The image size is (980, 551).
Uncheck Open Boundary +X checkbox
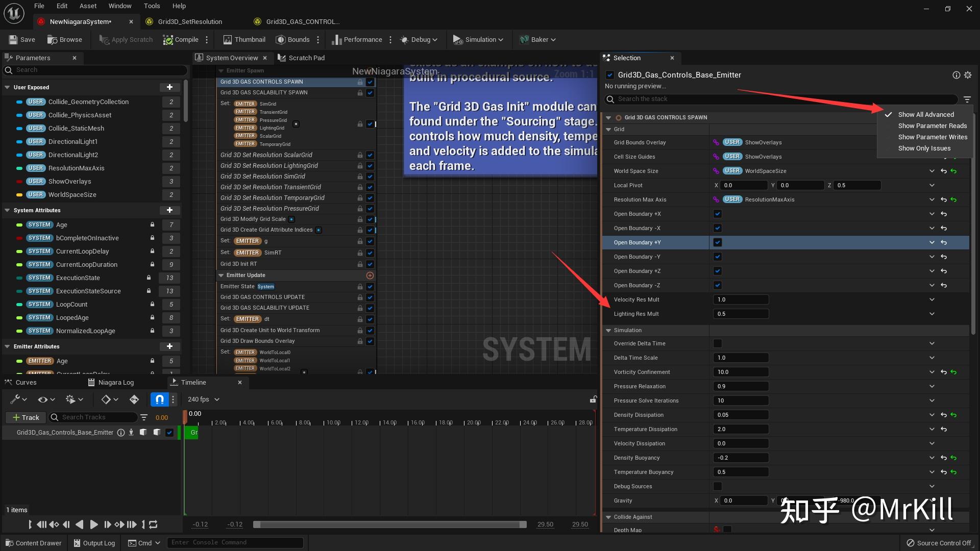[x=718, y=214]
